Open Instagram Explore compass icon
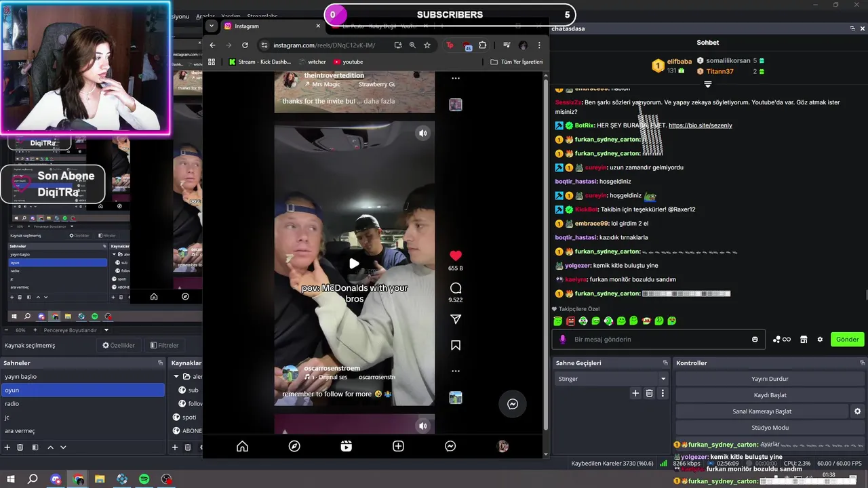The height and width of the screenshot is (488, 868). 294,446
